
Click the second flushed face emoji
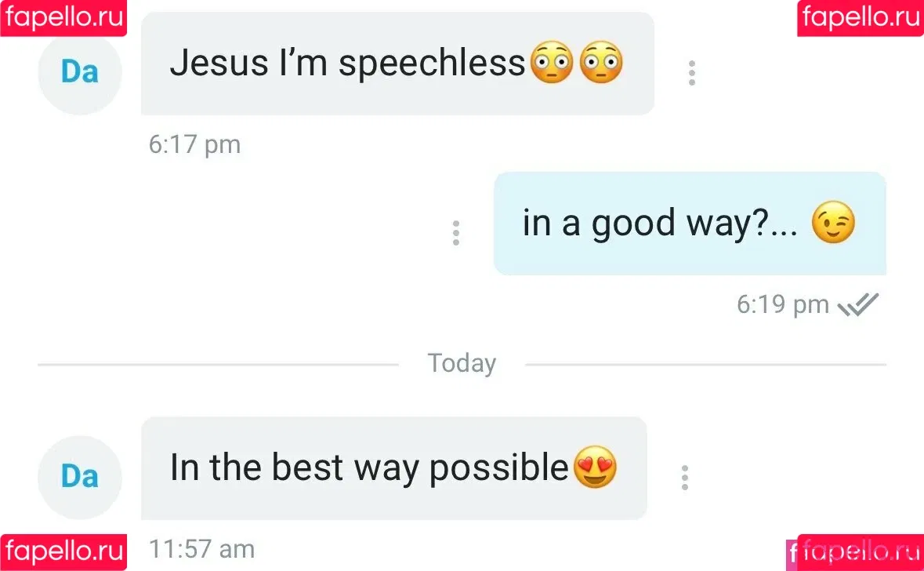(x=601, y=64)
